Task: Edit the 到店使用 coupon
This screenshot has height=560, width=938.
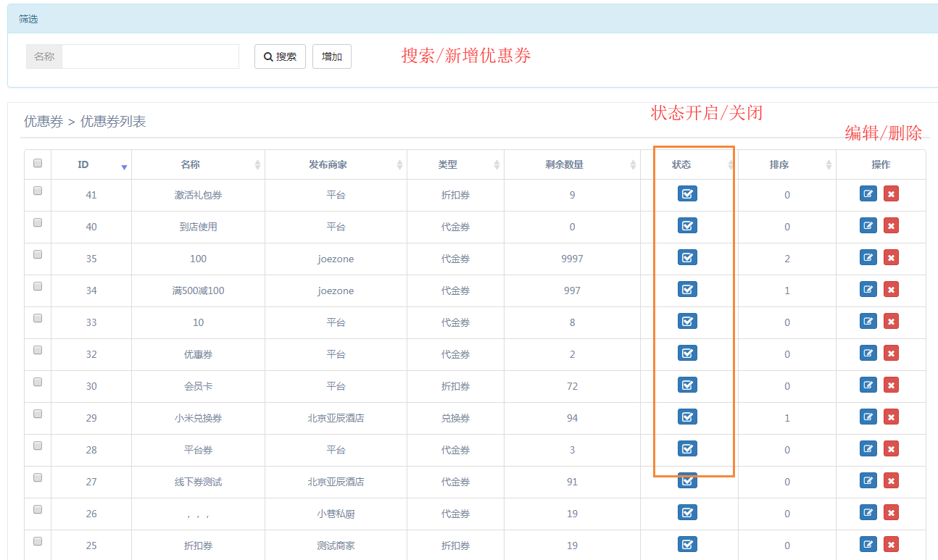Action: click(x=868, y=225)
